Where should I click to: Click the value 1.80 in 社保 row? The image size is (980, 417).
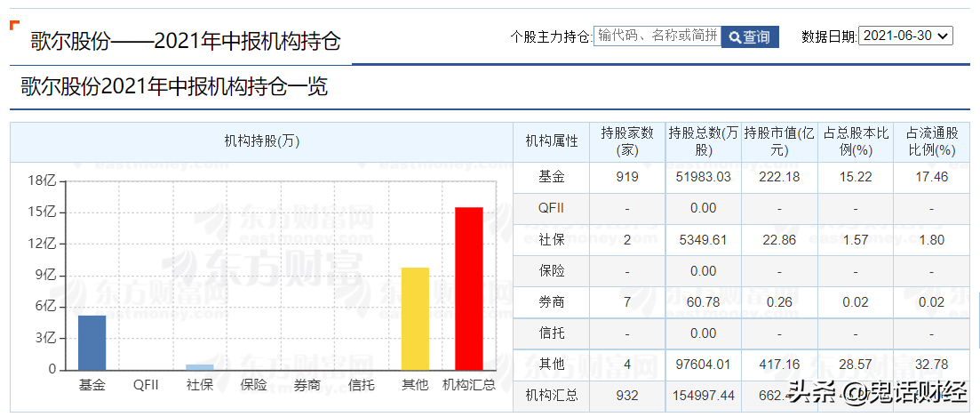931,239
